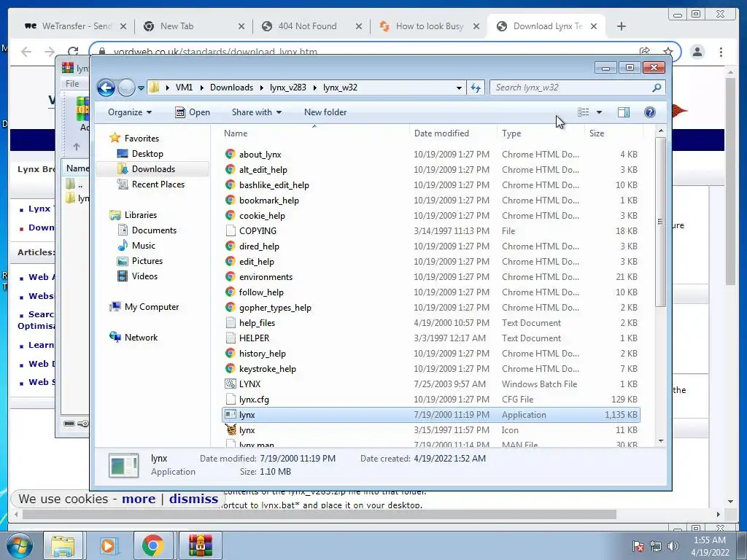Open the Windows Start menu
Screen dimensions: 747x560
pyautogui.click(x=18, y=545)
